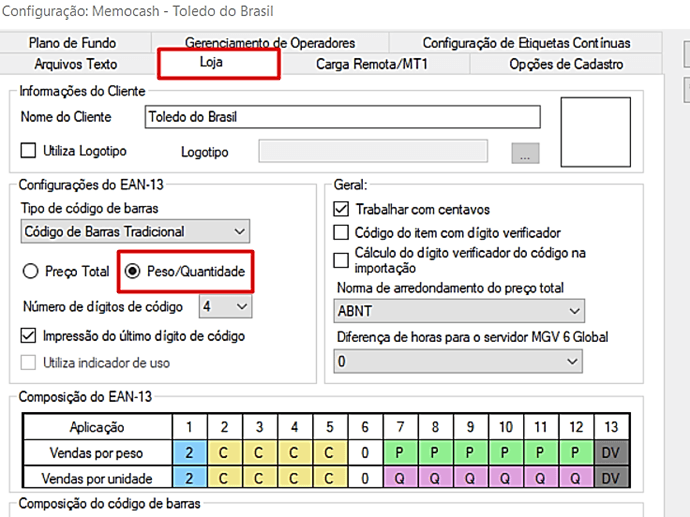The image size is (690, 517).
Task: Toggle Impressão do último dígito de código
Action: click(28, 335)
